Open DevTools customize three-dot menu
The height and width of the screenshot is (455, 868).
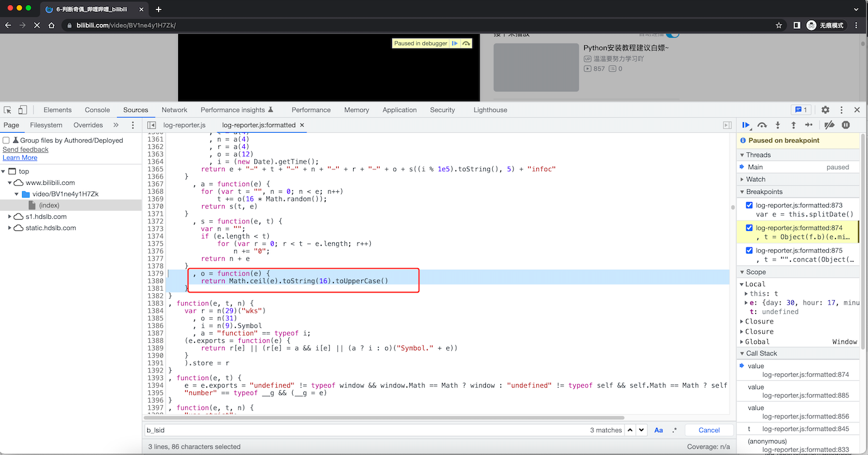tap(841, 110)
